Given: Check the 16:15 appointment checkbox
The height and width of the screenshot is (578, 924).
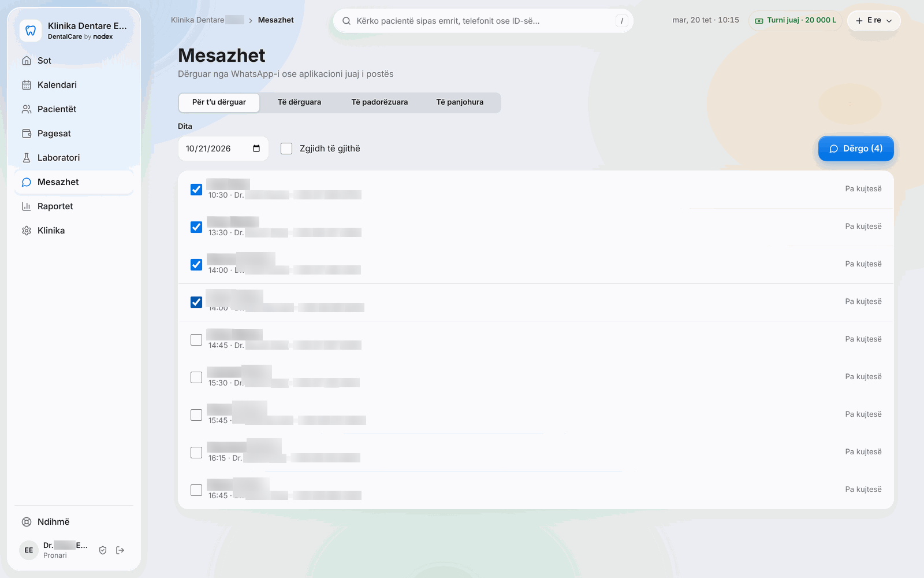Looking at the screenshot, I should point(196,453).
